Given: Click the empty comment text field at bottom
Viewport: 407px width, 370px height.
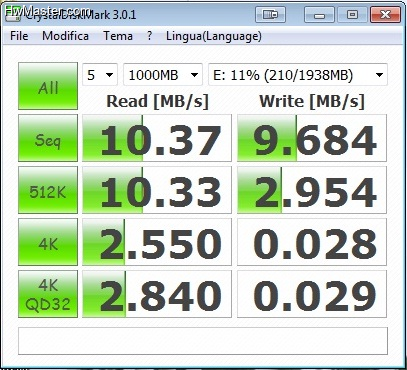Looking at the screenshot, I should (203, 341).
